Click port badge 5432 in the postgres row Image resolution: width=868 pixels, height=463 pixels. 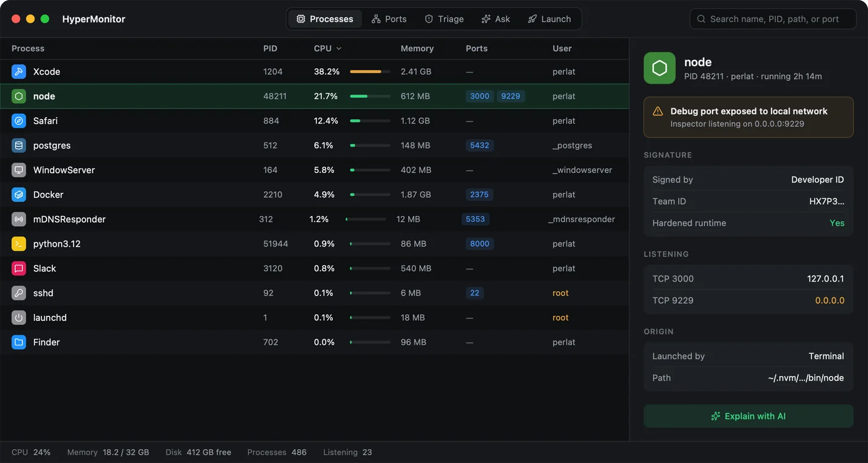[480, 145]
